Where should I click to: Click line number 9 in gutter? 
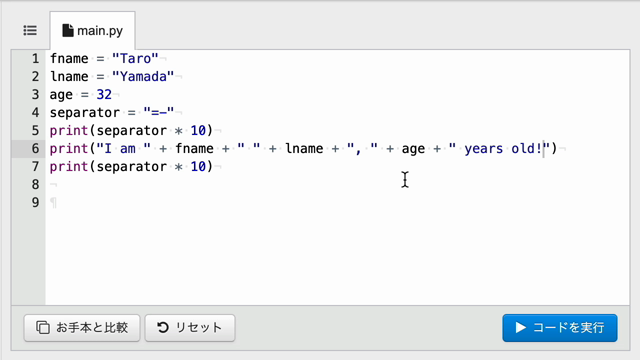(36, 202)
